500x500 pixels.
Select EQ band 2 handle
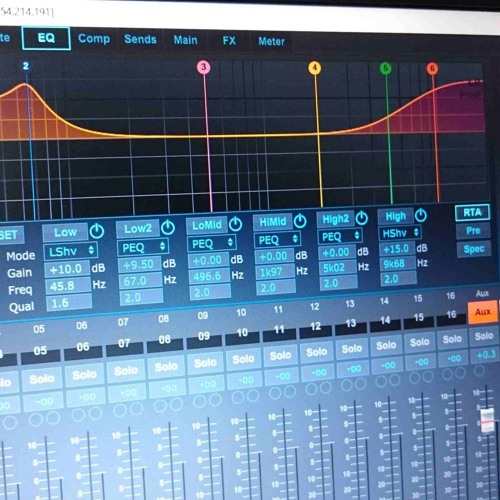click(26, 66)
